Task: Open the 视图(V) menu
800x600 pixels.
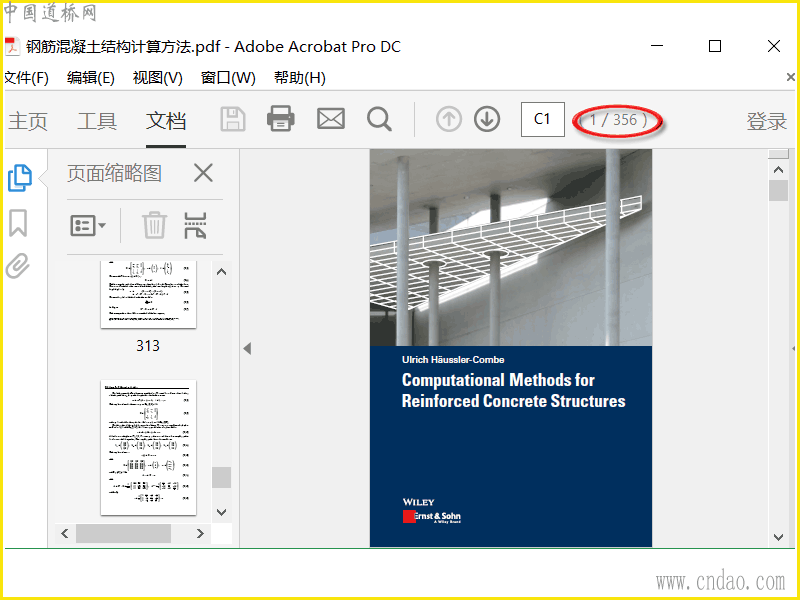Action: coord(158,78)
